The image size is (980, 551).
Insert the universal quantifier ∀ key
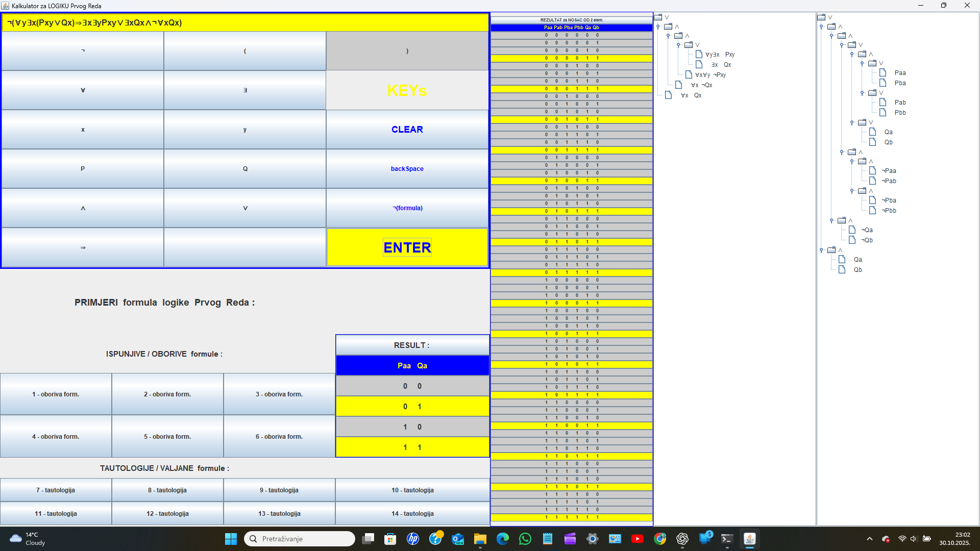(83, 90)
